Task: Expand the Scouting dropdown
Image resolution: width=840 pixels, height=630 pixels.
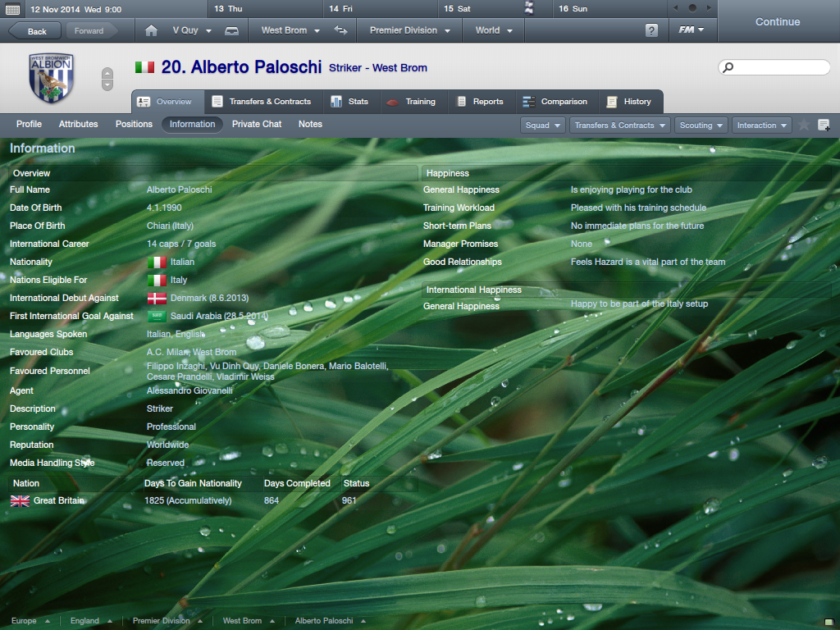Action: 701,126
